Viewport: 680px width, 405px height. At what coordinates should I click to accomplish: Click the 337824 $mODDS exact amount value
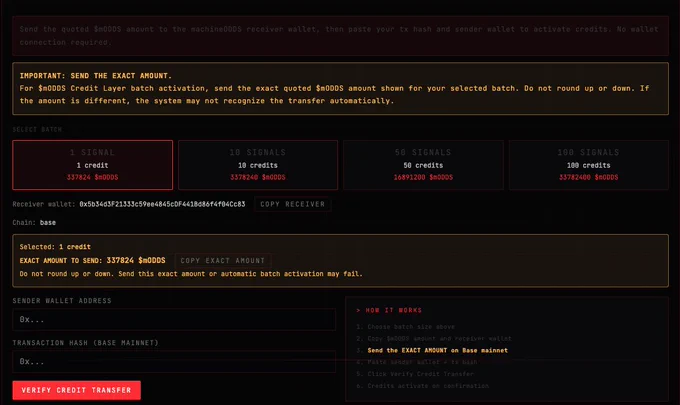136,261
